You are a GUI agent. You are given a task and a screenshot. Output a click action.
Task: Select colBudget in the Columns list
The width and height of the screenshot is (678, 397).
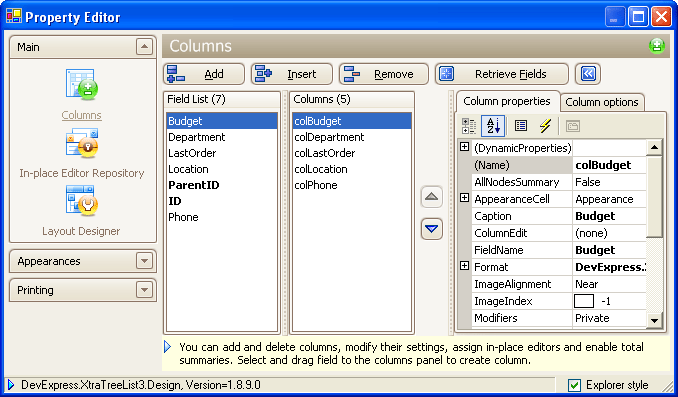352,121
